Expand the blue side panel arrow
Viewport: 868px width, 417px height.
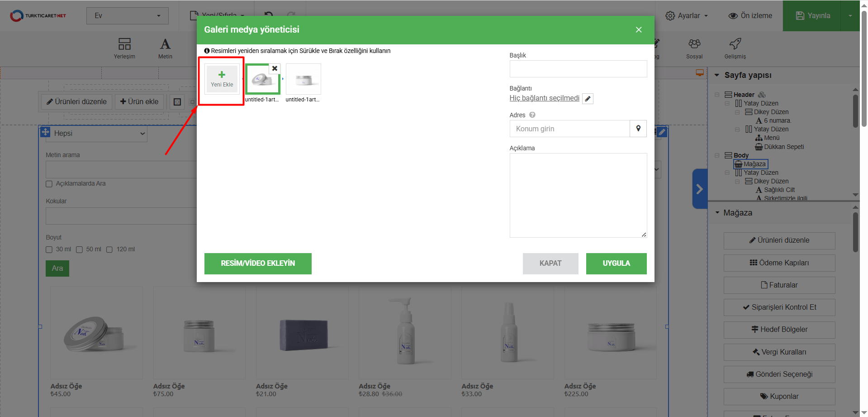pyautogui.click(x=699, y=189)
